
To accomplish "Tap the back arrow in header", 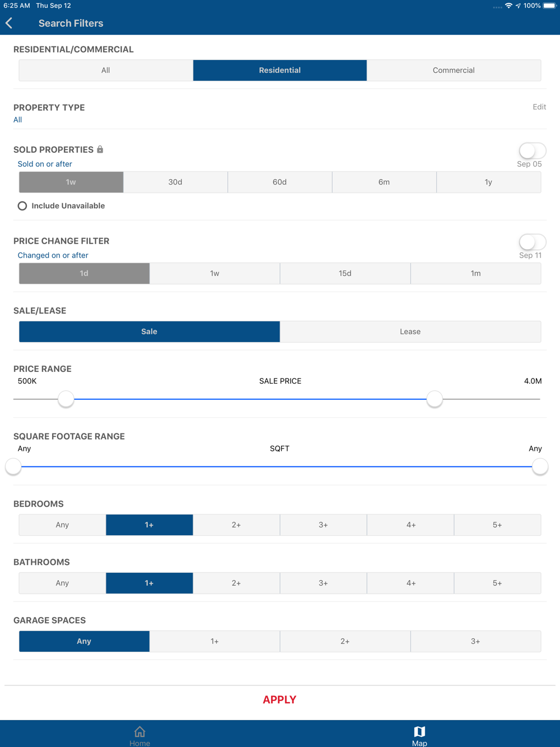I will click(10, 23).
